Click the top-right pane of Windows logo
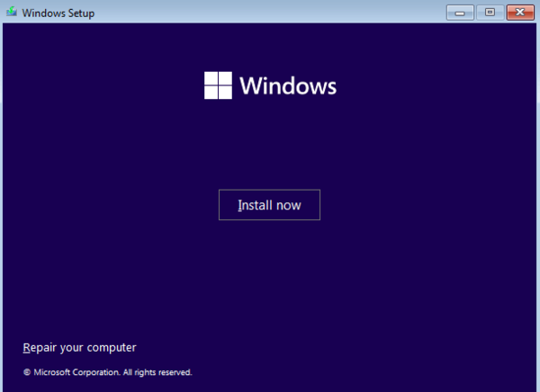540x392 pixels. point(225,79)
